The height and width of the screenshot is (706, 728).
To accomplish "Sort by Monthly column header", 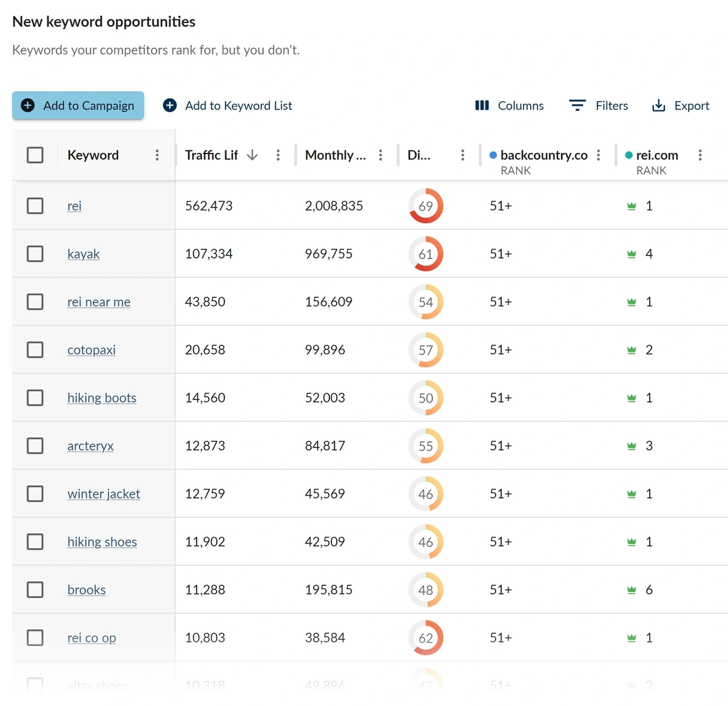I will pos(335,155).
